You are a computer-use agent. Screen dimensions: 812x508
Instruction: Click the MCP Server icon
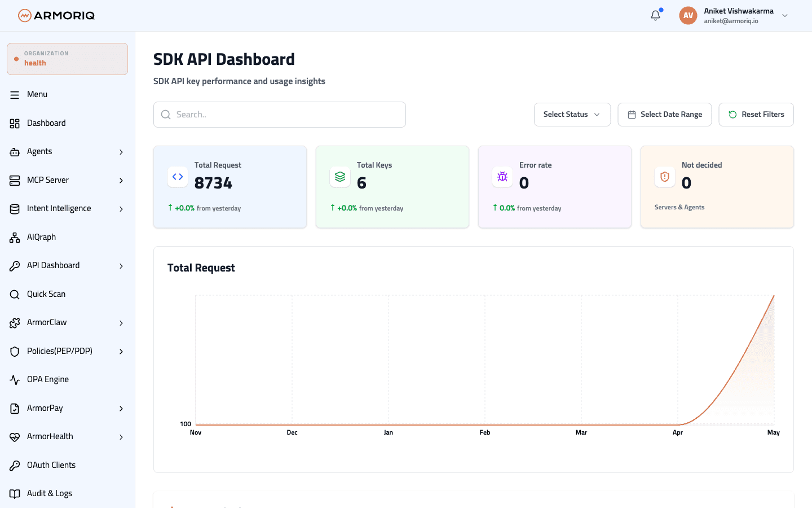point(15,181)
